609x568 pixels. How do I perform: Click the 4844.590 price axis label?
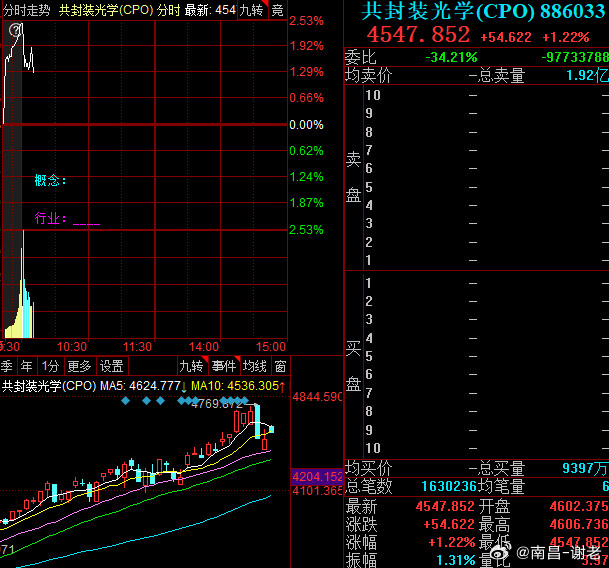click(x=317, y=397)
